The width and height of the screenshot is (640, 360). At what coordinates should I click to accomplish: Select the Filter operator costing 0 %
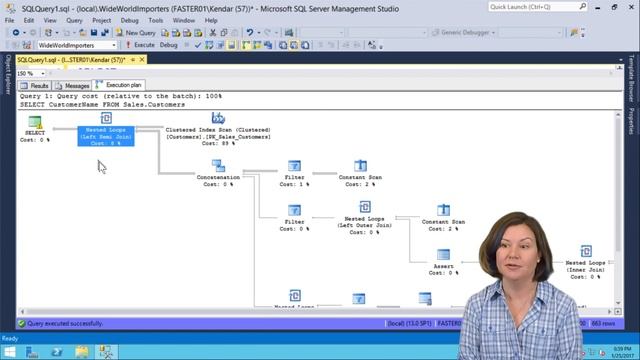point(294,218)
